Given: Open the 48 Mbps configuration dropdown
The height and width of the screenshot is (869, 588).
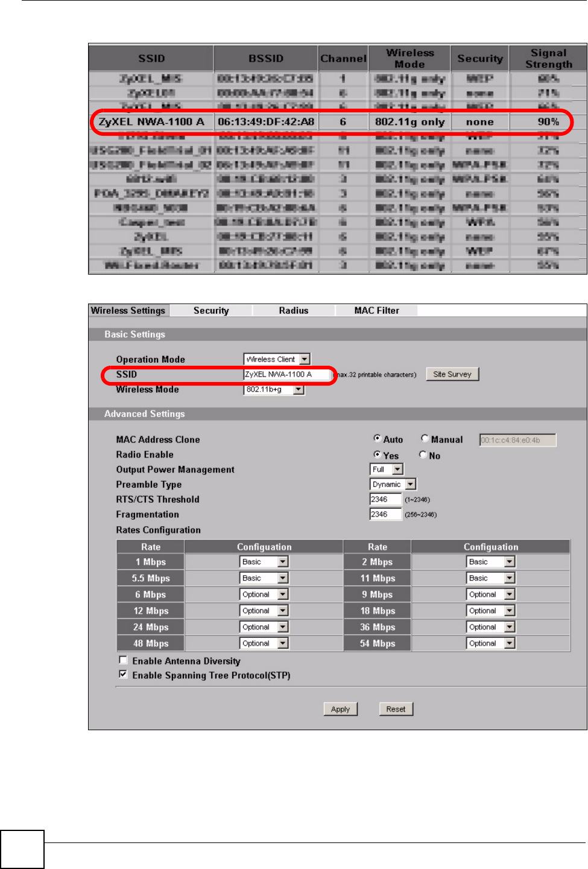Looking at the screenshot, I should (x=264, y=643).
